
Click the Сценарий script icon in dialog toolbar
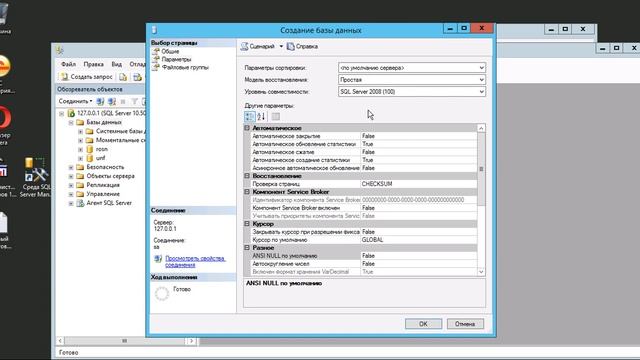pos(244,47)
